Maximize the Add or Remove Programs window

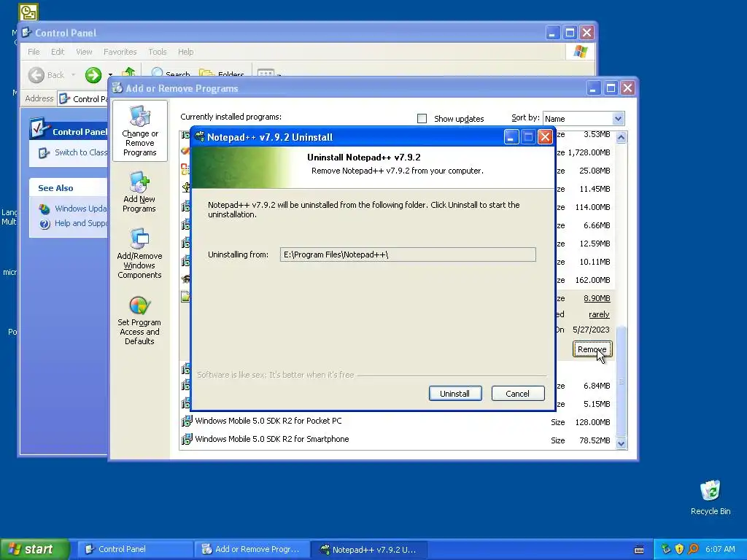[611, 88]
